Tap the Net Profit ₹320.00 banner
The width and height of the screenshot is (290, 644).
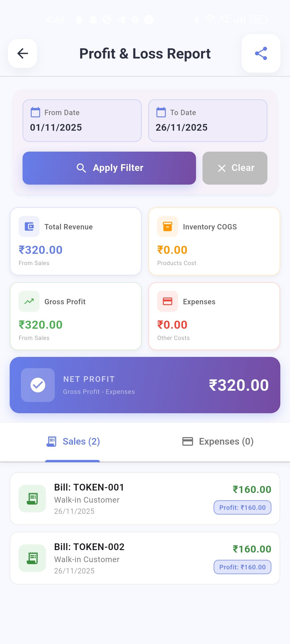click(145, 385)
